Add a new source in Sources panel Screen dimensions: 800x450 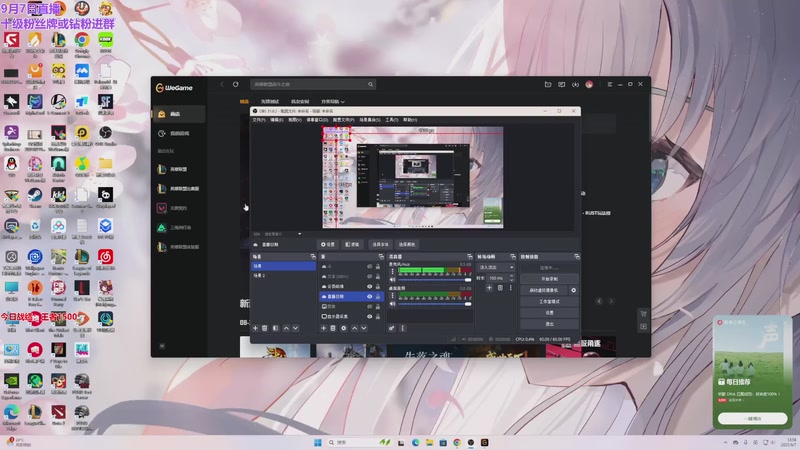323,328
